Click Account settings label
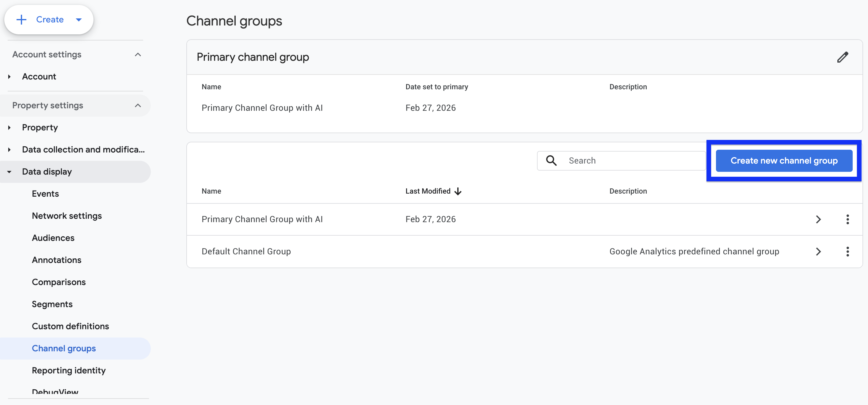This screenshot has height=405, width=868. (x=47, y=55)
